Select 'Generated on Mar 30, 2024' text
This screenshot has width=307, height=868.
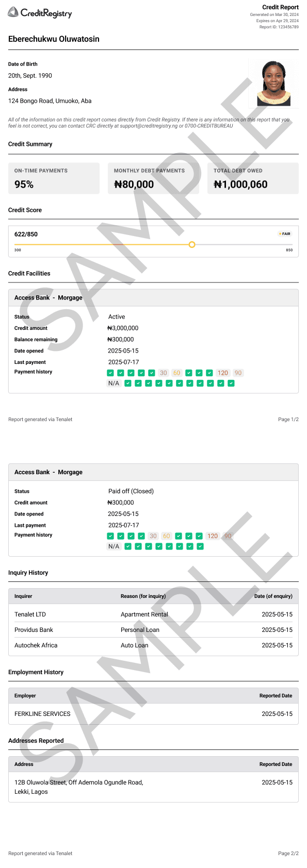[x=274, y=14]
